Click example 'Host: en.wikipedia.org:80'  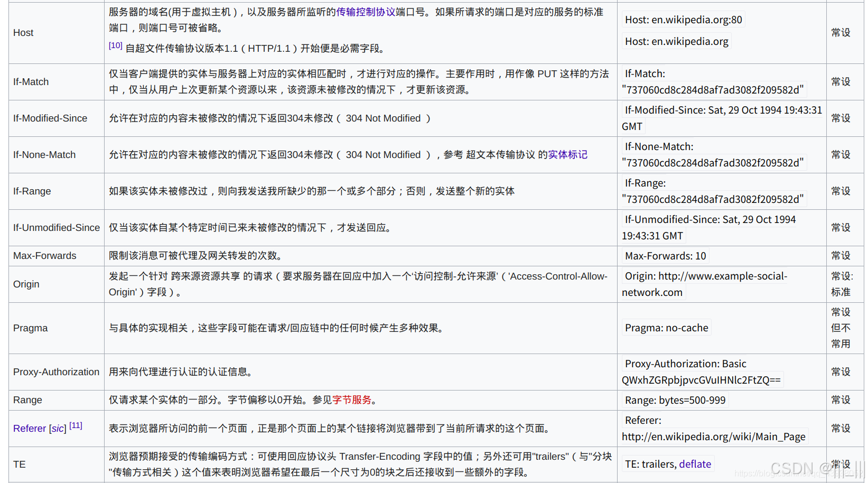(684, 20)
